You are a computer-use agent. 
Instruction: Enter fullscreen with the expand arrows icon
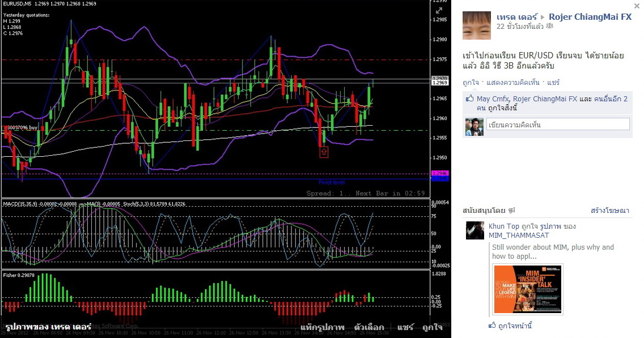(x=439, y=10)
